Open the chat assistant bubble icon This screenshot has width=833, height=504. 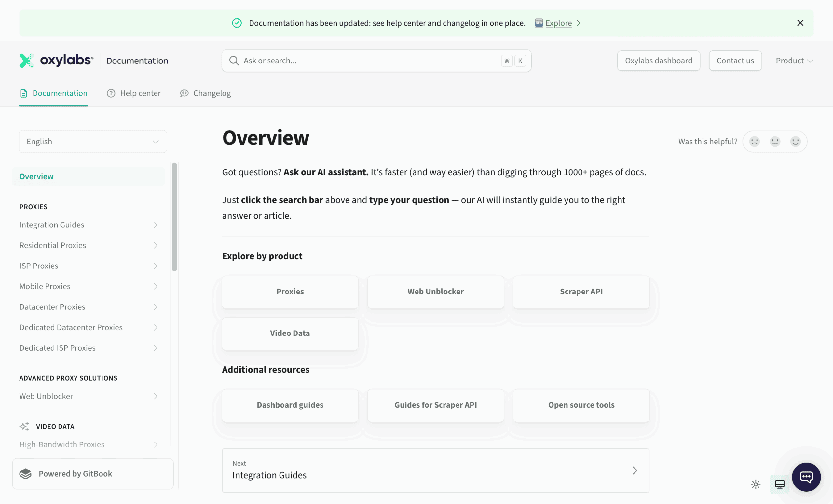[806, 477]
